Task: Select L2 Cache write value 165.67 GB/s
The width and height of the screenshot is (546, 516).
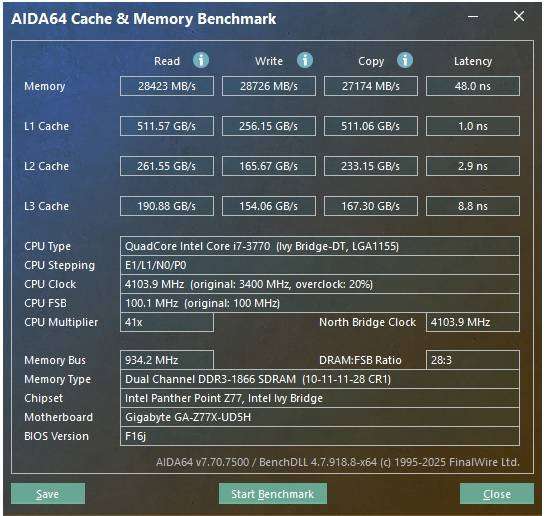Action: coord(269,166)
